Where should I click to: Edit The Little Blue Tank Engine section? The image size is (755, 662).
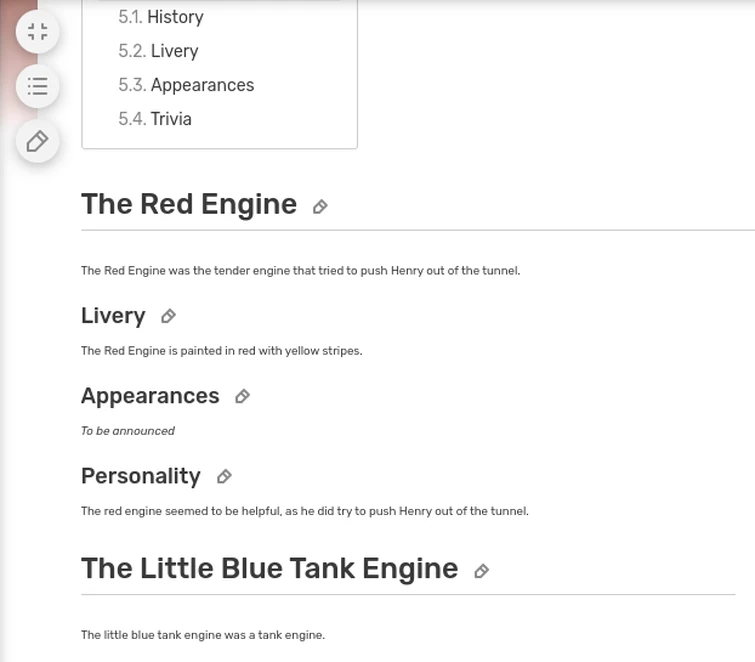click(x=481, y=571)
